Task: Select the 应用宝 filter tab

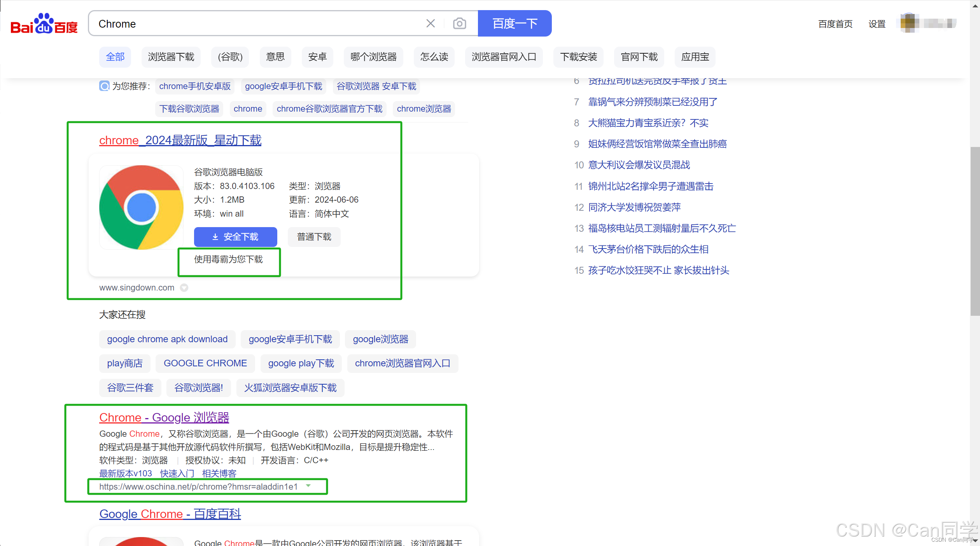Action: point(695,57)
